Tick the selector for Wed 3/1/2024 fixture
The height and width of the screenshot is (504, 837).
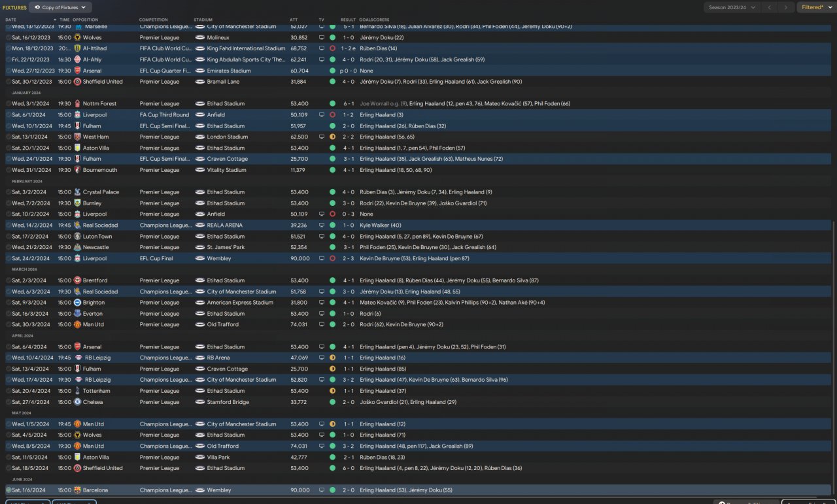(x=9, y=104)
